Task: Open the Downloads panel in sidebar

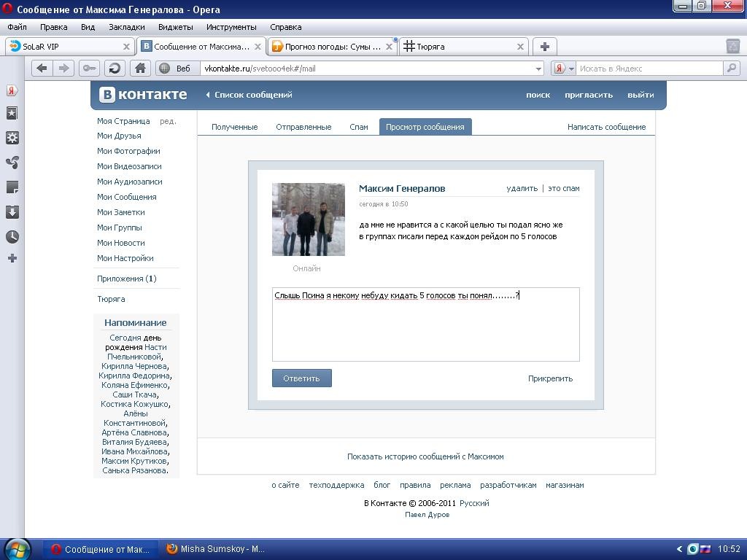Action: (12, 212)
